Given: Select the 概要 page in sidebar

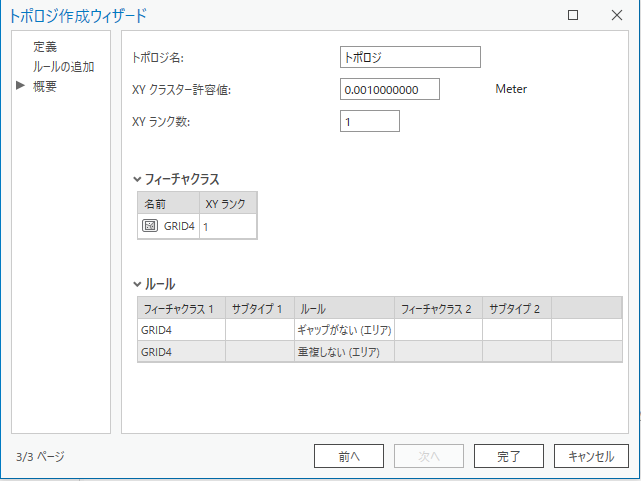Looking at the screenshot, I should tap(45, 86).
